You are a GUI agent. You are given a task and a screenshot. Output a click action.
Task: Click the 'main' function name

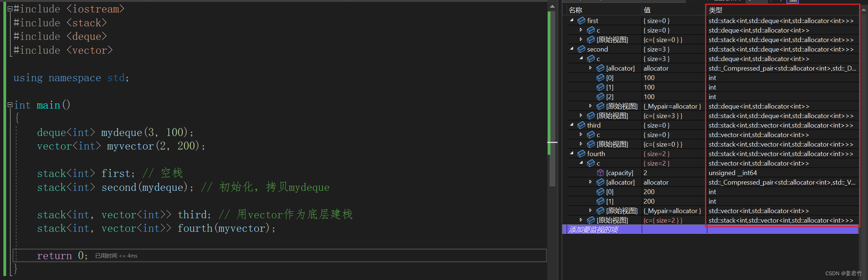48,105
